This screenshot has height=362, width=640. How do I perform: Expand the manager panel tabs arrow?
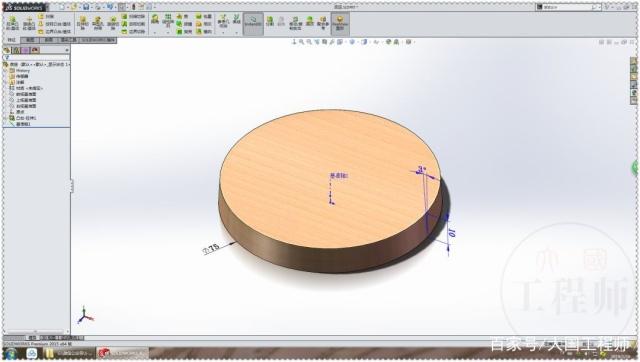tap(67, 50)
